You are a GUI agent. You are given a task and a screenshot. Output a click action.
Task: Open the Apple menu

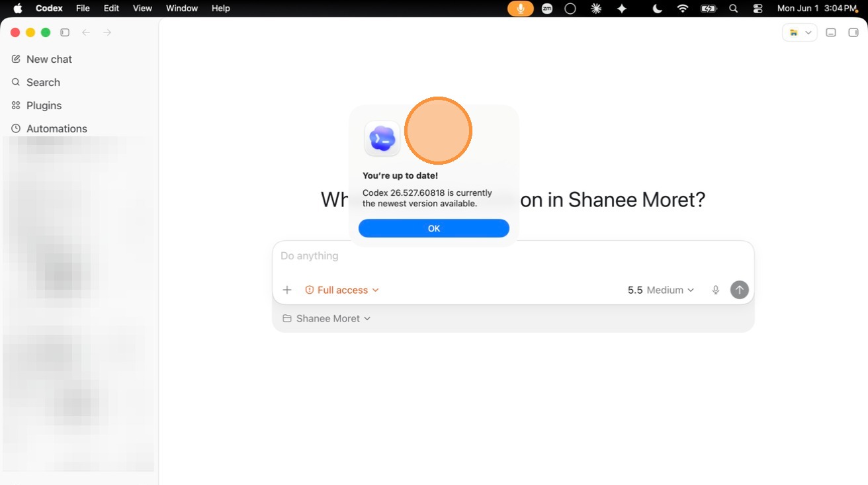pos(18,8)
